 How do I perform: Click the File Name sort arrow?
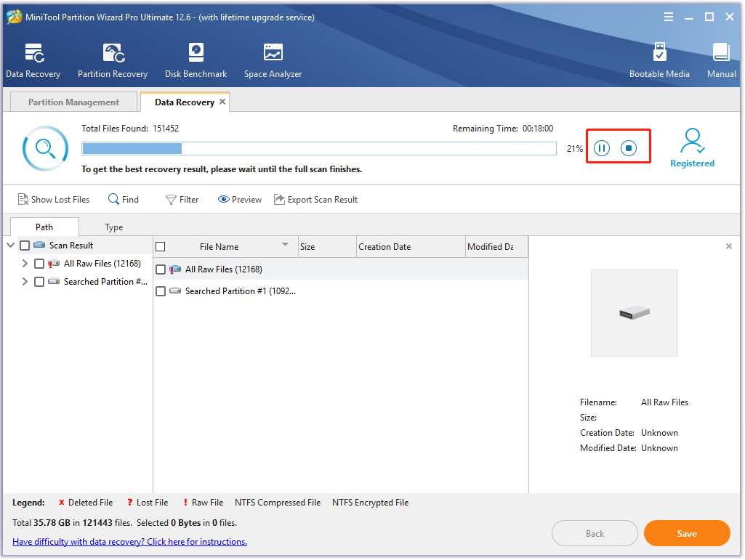pos(285,245)
